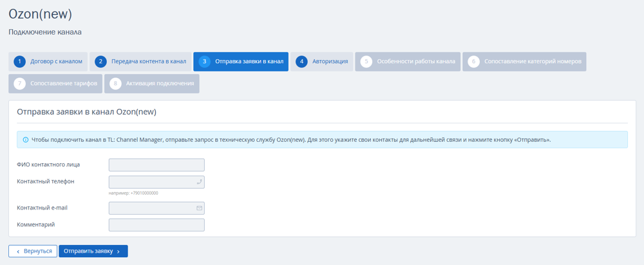Click step 7 Сопоставление тарифов
Screen dimensions: 644x265
pos(55,84)
